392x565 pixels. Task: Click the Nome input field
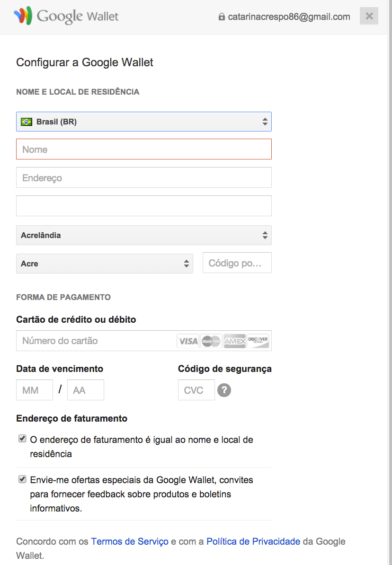coord(144,150)
